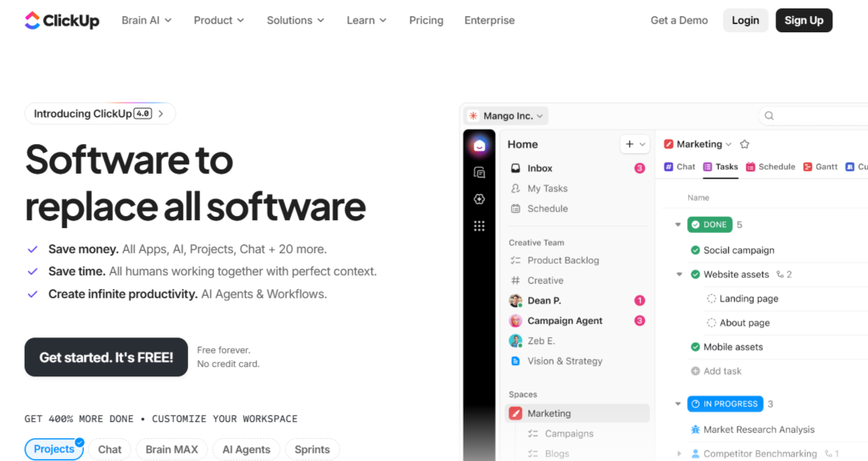Open the home icon in black sidebar

point(480,146)
